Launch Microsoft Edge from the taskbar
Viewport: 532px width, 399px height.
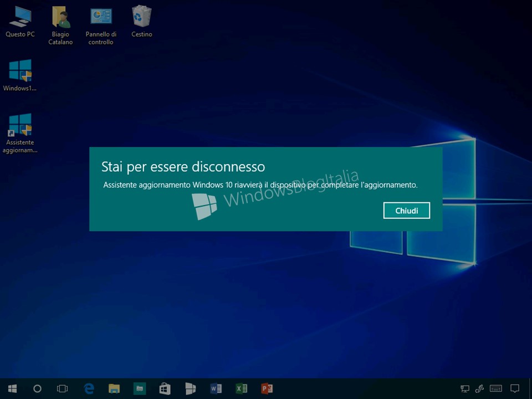pyautogui.click(x=89, y=388)
